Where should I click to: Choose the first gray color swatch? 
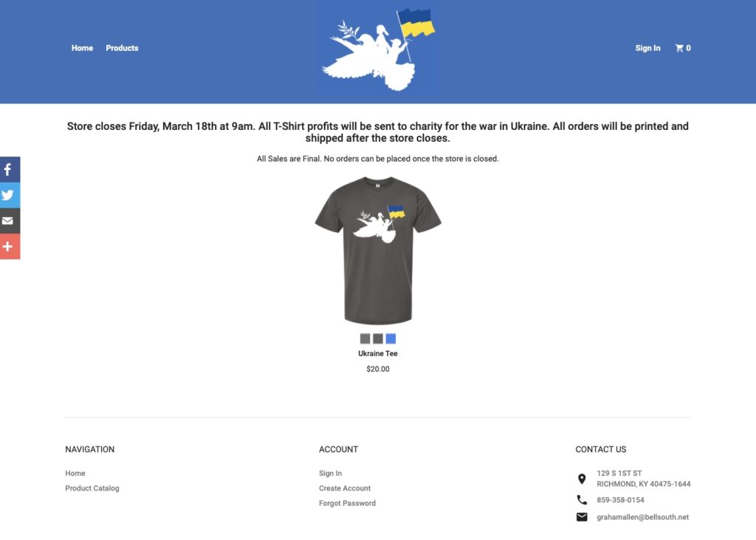tap(365, 339)
